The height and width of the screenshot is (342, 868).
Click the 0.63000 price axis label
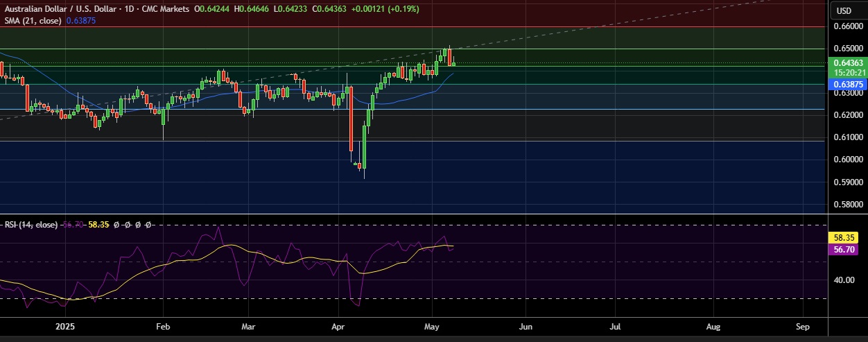(x=847, y=93)
